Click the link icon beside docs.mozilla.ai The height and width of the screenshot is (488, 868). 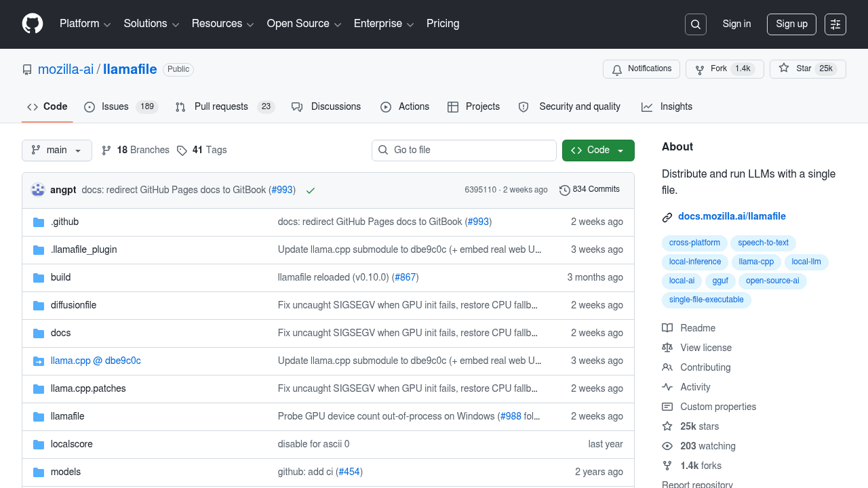click(x=667, y=218)
